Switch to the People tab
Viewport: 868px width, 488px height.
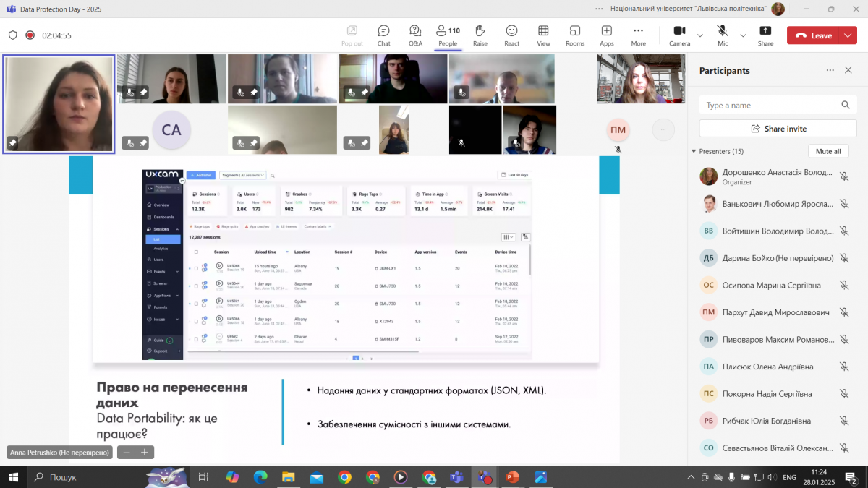[x=448, y=35]
